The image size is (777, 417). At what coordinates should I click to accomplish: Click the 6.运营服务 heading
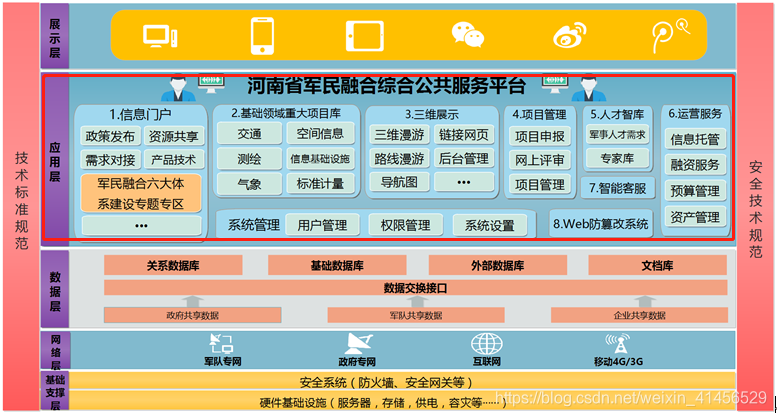(x=695, y=114)
